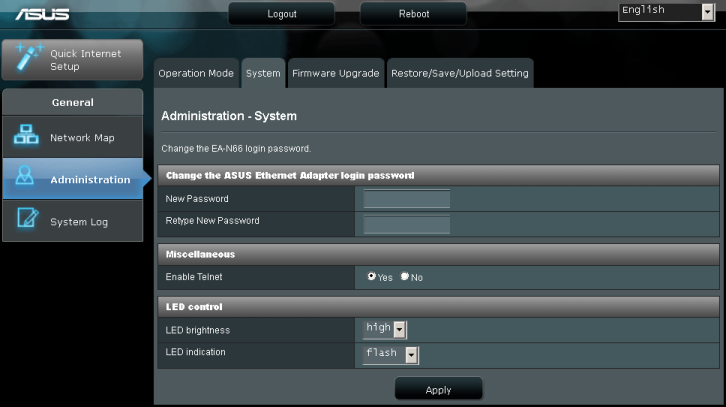Click the General section header
726x407 pixels.
tap(73, 102)
